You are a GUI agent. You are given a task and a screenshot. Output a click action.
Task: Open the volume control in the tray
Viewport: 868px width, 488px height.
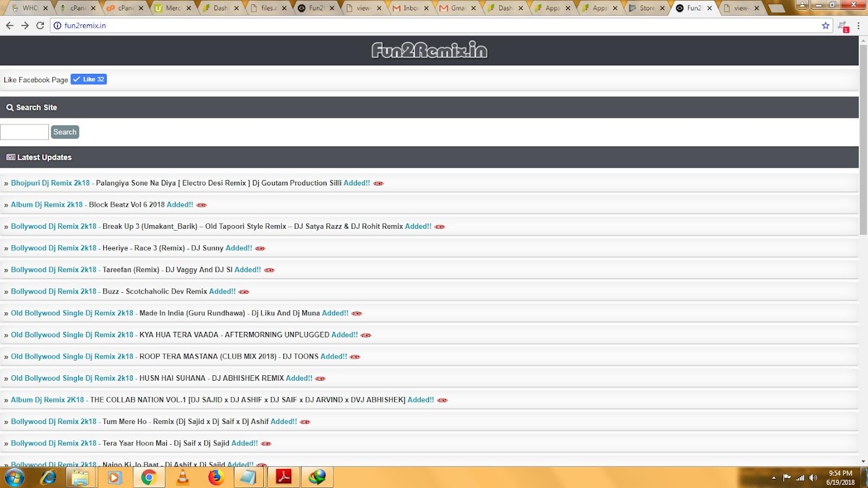pos(812,478)
